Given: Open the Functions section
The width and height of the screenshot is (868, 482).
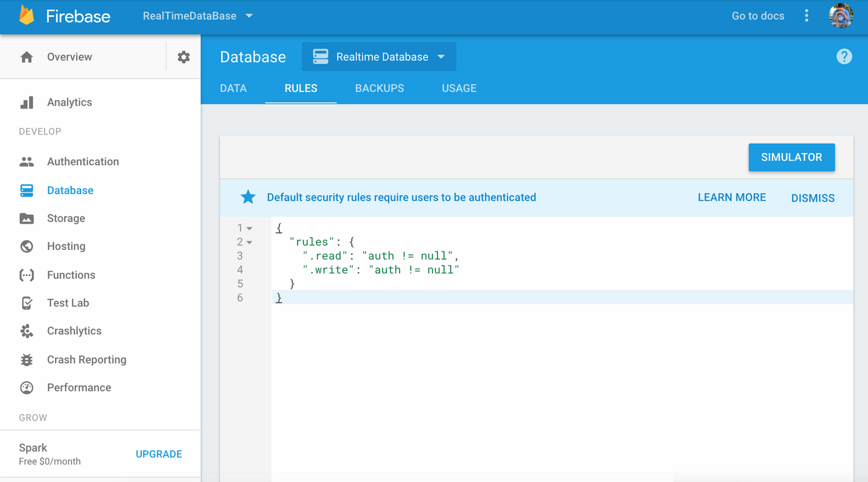Looking at the screenshot, I should [x=70, y=274].
